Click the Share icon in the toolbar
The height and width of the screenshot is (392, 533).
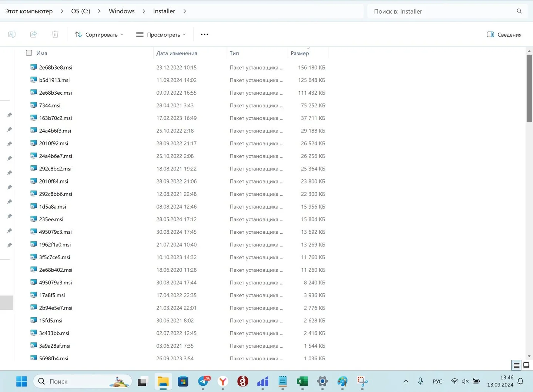click(x=33, y=34)
